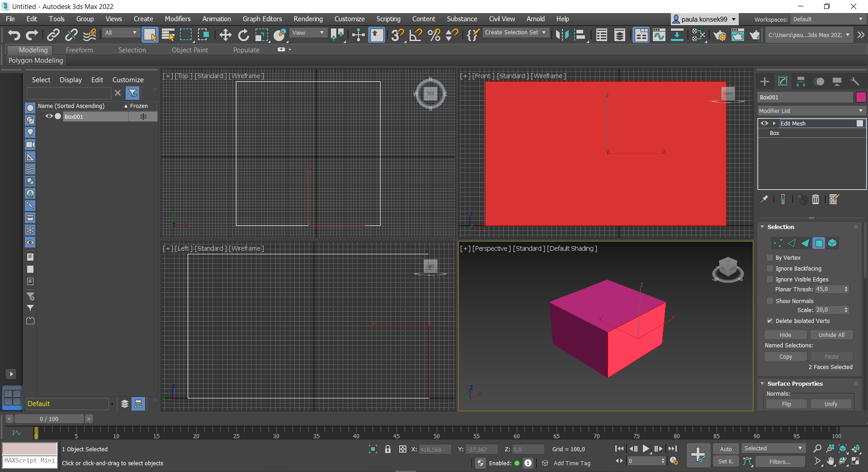Remove modifier from stack trash icon

point(816,199)
